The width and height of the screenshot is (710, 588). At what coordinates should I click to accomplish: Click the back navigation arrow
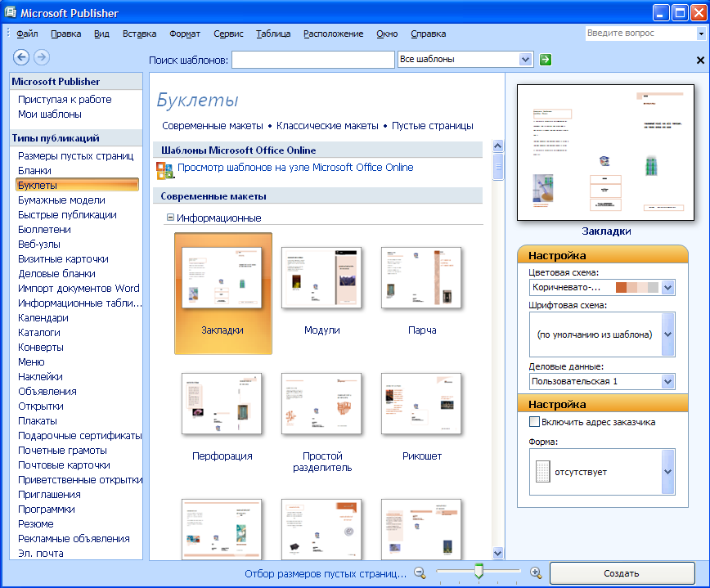(21, 57)
